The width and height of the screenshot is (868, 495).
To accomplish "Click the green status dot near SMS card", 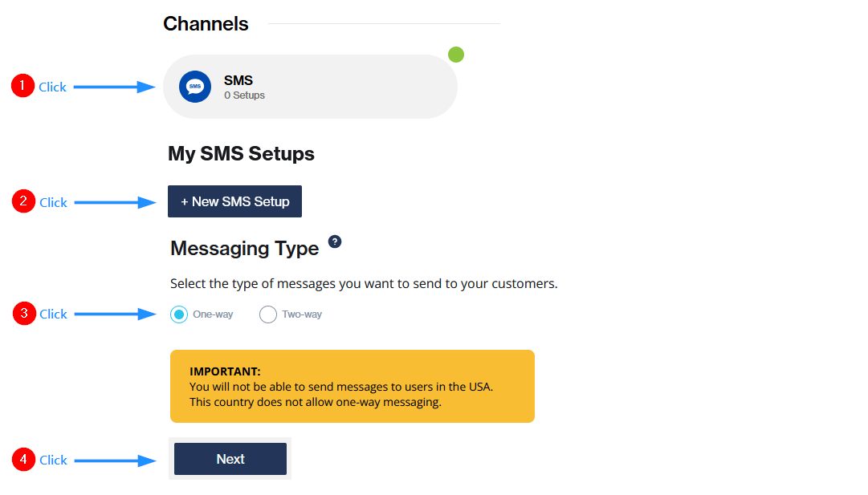I will pos(456,55).
